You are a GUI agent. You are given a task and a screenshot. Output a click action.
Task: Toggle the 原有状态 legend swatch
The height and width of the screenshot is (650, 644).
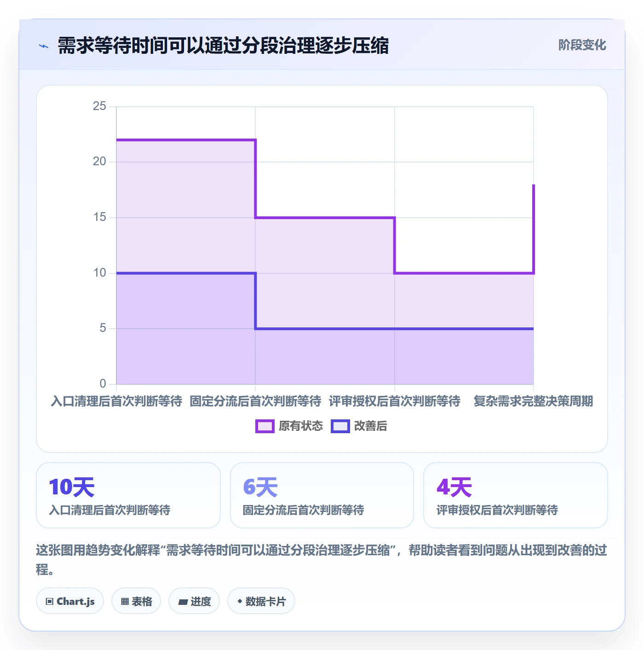[x=265, y=426]
